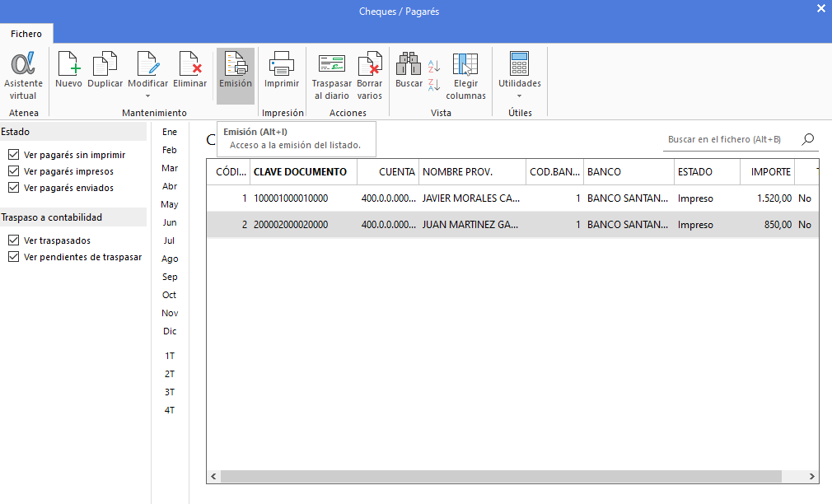This screenshot has width=832, height=504.
Task: Create a new cheque with Nuevo
Action: coord(68,70)
